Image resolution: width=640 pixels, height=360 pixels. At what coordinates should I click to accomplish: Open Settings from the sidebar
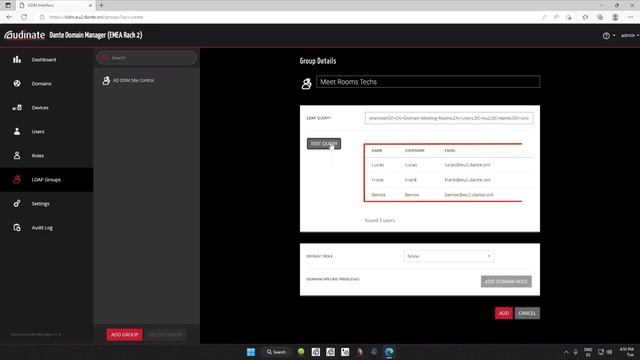click(47, 204)
